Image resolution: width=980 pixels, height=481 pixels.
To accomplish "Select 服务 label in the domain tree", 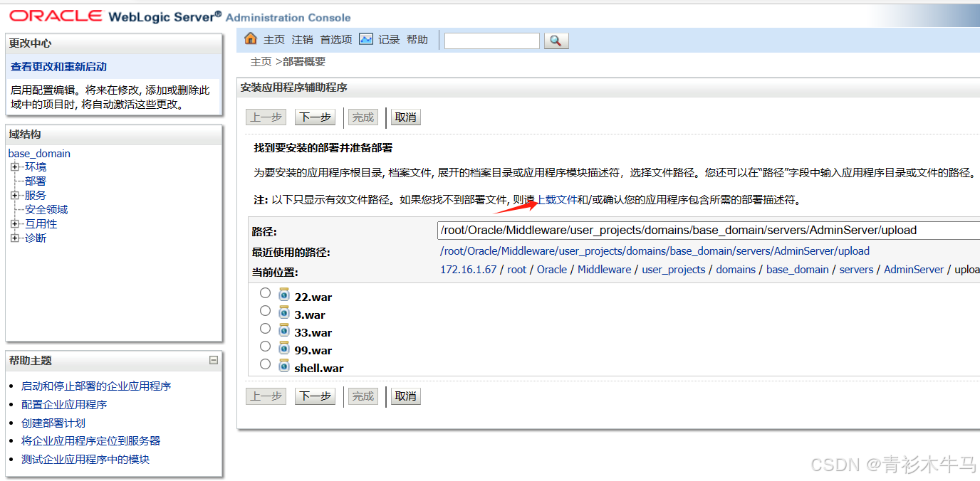I will click(x=36, y=196).
